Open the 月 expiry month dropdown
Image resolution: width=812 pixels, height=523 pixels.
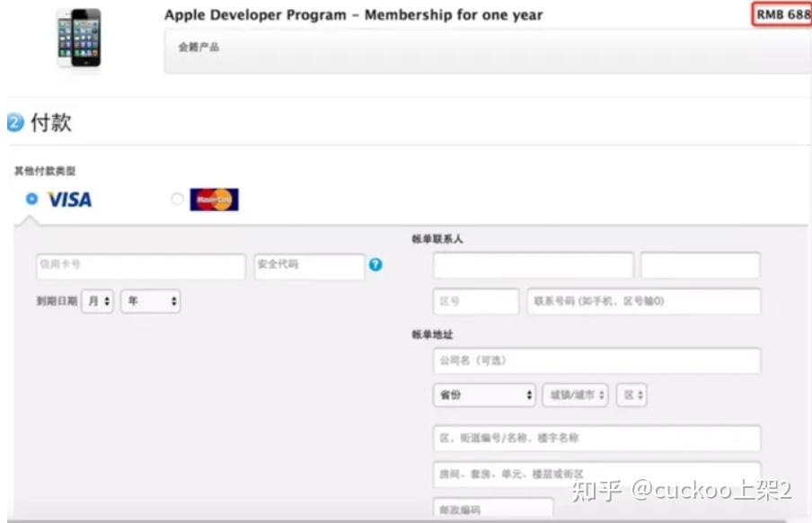click(x=97, y=301)
